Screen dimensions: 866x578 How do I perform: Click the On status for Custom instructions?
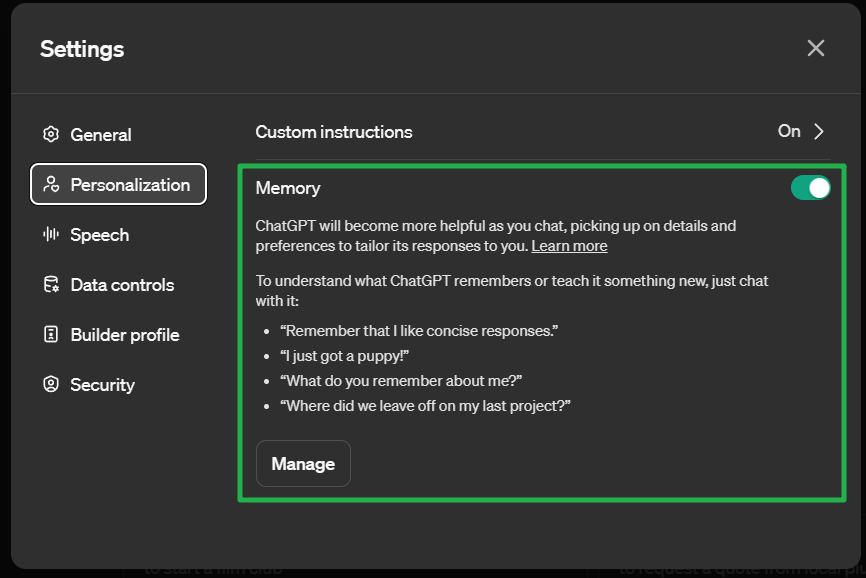click(x=789, y=131)
